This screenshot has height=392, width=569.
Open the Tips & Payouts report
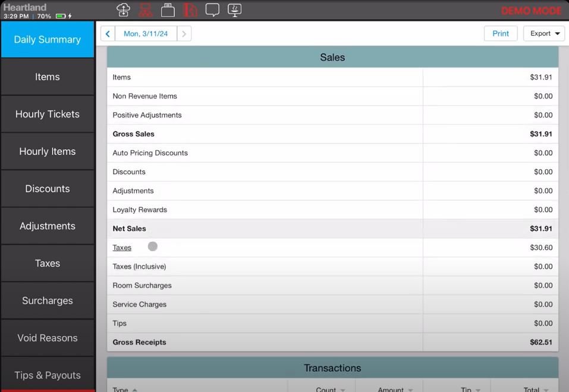tap(48, 375)
